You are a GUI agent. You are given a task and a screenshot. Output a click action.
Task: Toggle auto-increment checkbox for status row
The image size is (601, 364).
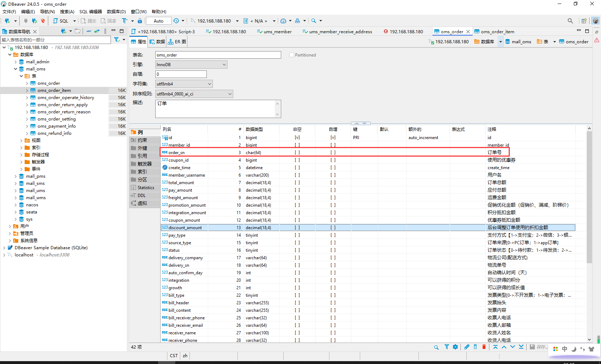point(333,250)
